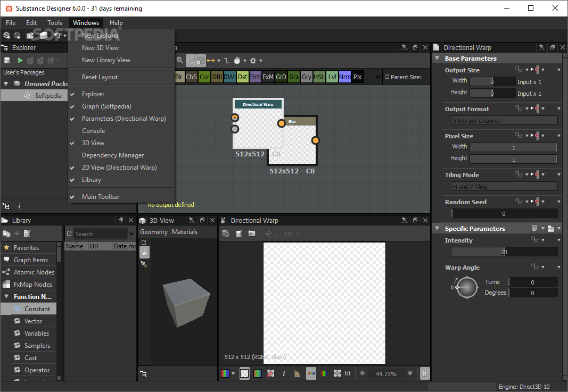
Task: Click the search magnifier icon in graph toolbar
Action: point(180,61)
